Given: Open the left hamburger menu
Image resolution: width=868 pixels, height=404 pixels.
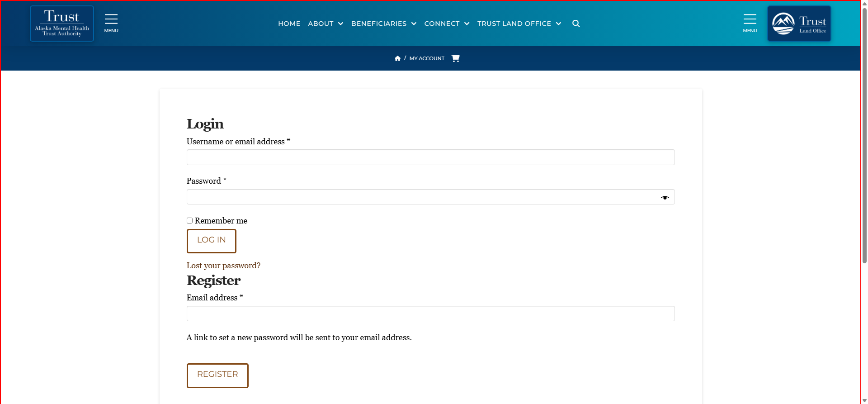Looking at the screenshot, I should (x=111, y=23).
